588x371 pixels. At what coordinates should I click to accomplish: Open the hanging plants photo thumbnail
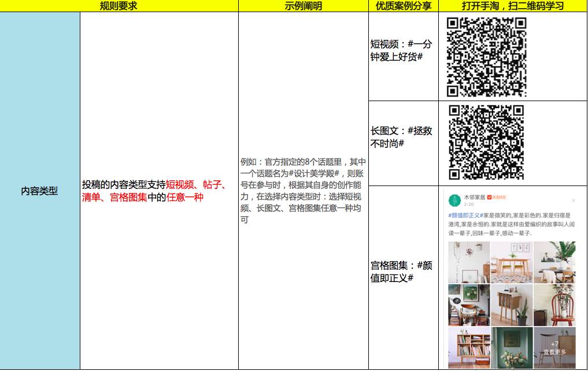point(468,262)
